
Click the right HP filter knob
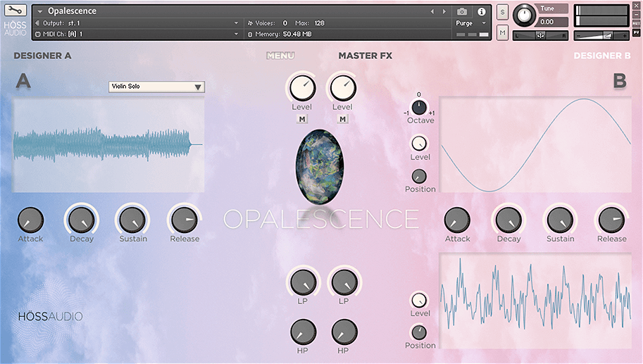(344, 332)
